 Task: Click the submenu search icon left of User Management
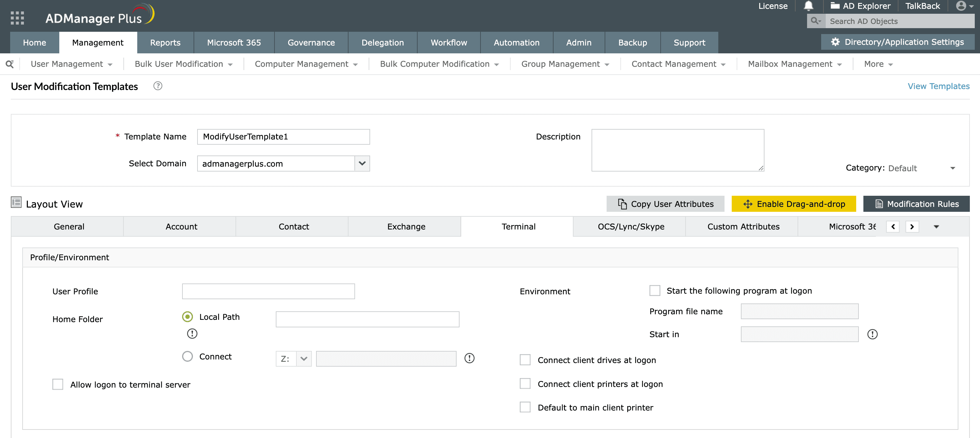[10, 64]
